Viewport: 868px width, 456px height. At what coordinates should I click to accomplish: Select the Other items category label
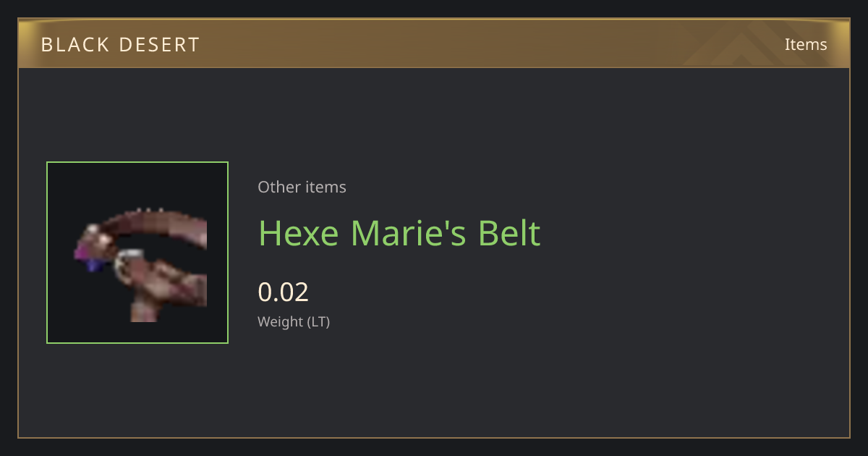302,187
